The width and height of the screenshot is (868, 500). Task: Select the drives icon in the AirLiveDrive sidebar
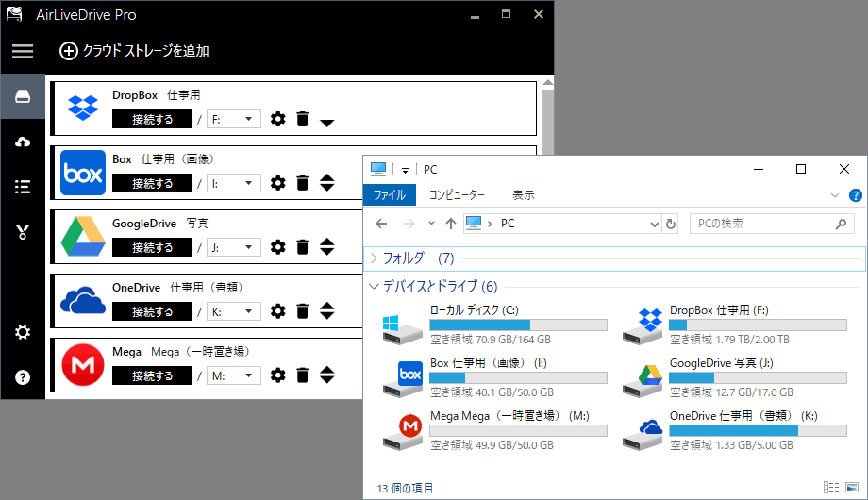23,96
